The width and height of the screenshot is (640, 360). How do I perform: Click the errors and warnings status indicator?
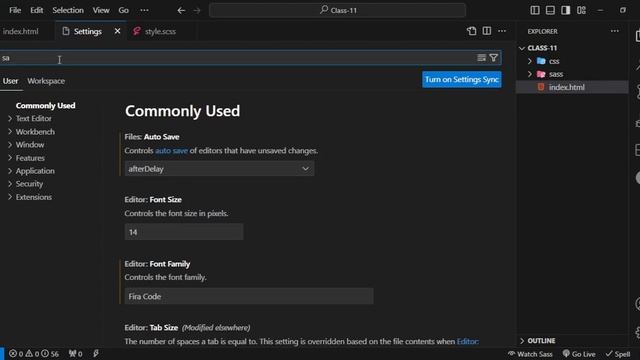(34, 353)
